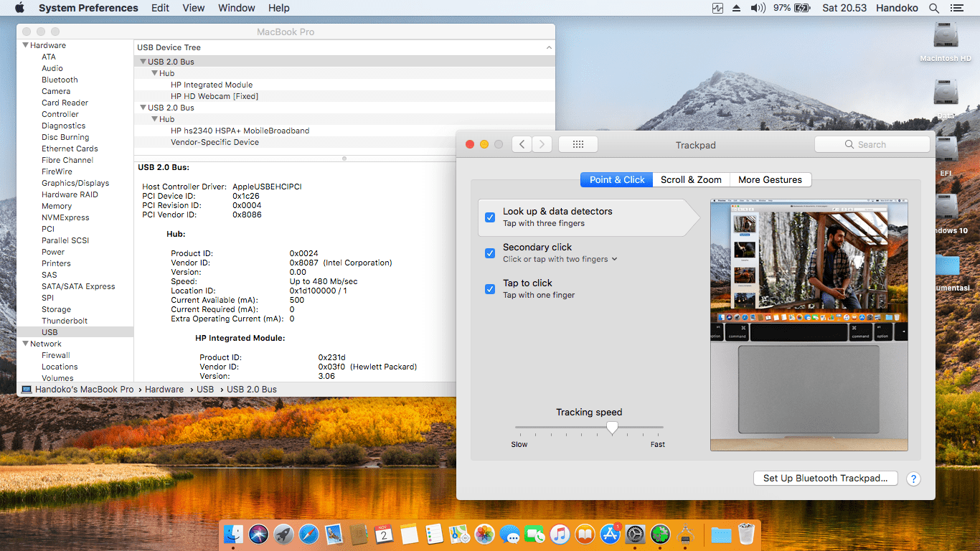Open FaceTime green icon in Dock
This screenshot has width=980, height=551.
pos(535,534)
